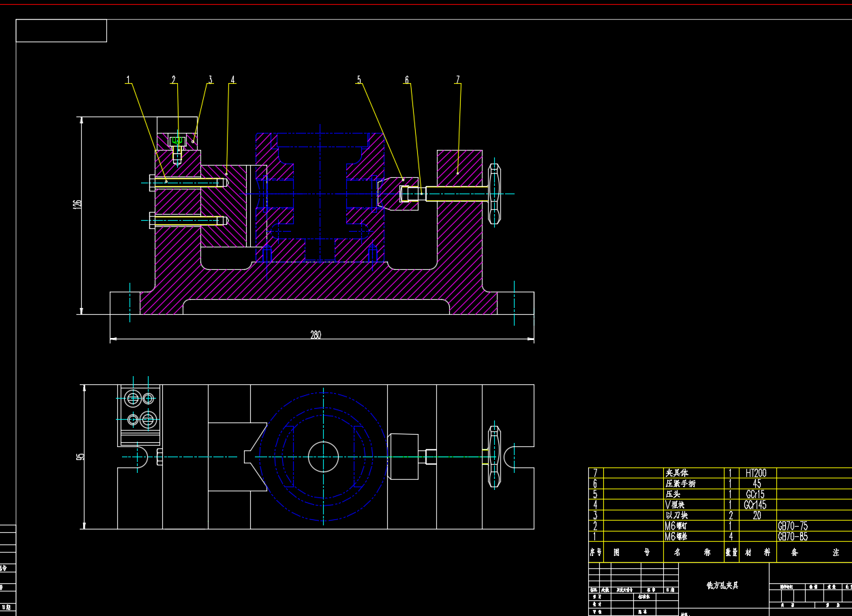852x616 pixels.
Task: Select the handwheel in the section view
Action: (x=494, y=194)
